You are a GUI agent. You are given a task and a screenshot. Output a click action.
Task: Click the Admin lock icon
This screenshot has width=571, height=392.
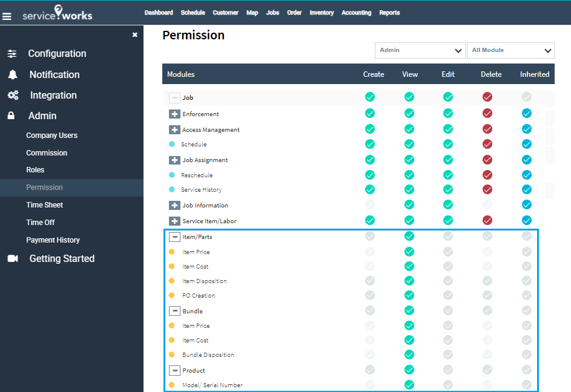coord(12,116)
